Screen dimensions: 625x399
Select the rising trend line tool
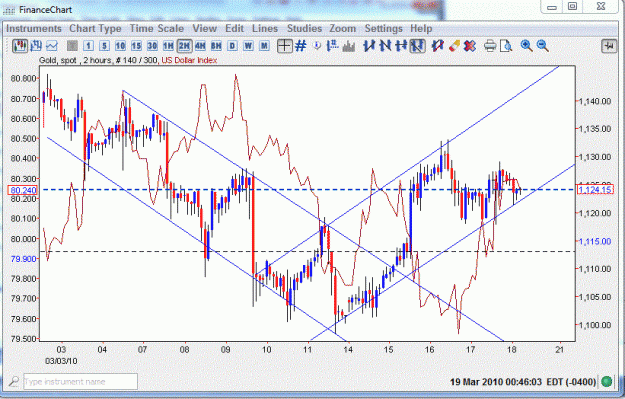coord(369,46)
